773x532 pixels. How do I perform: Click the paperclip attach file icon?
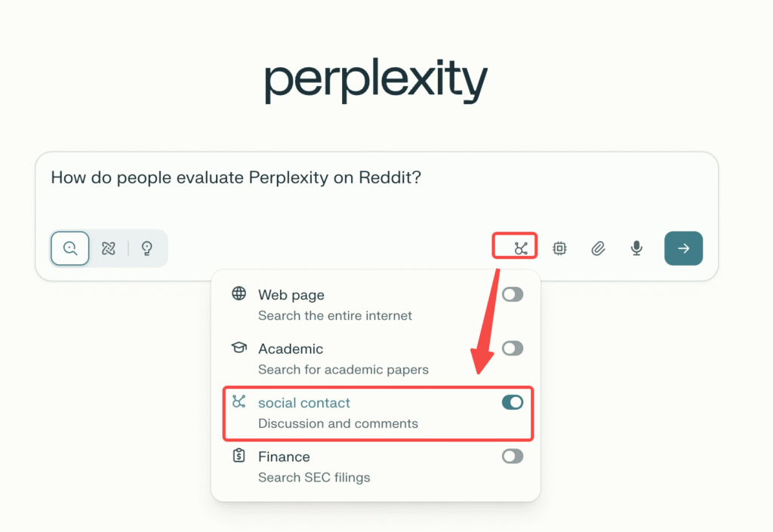(x=598, y=248)
